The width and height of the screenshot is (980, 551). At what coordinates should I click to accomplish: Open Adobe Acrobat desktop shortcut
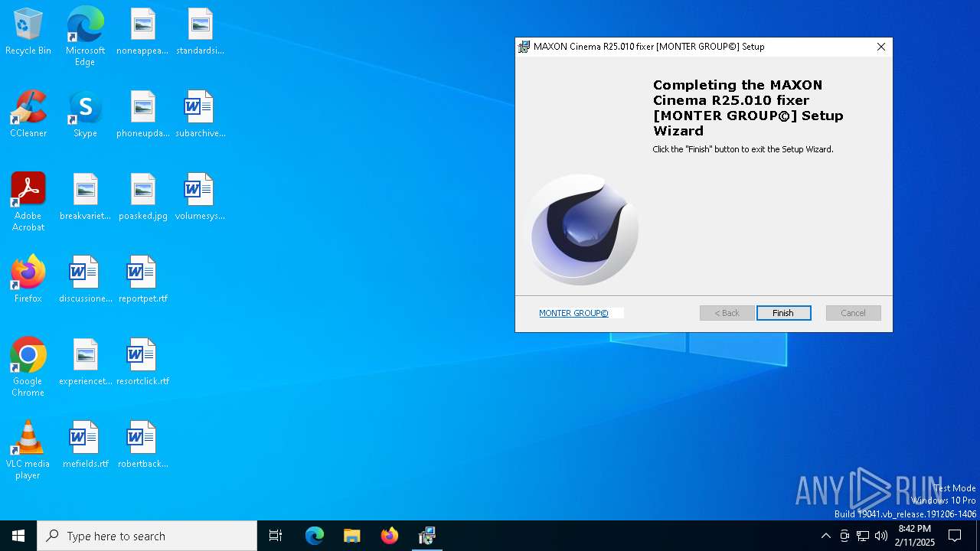(28, 202)
